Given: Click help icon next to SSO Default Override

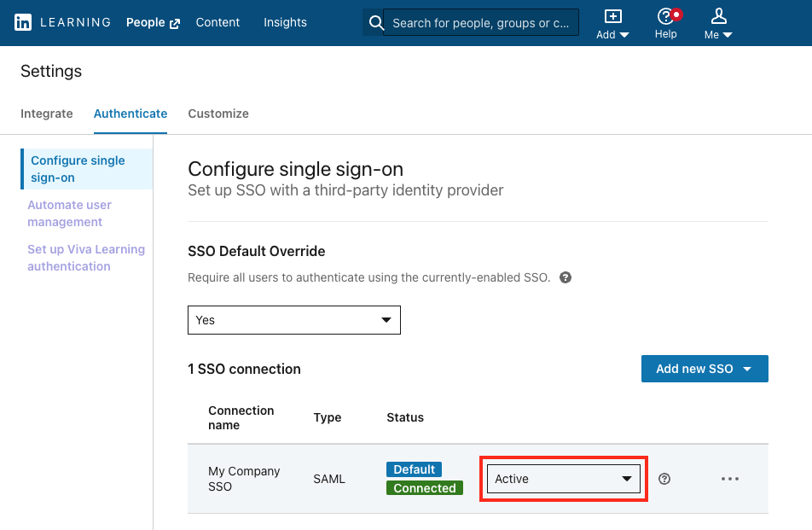Looking at the screenshot, I should (x=565, y=277).
